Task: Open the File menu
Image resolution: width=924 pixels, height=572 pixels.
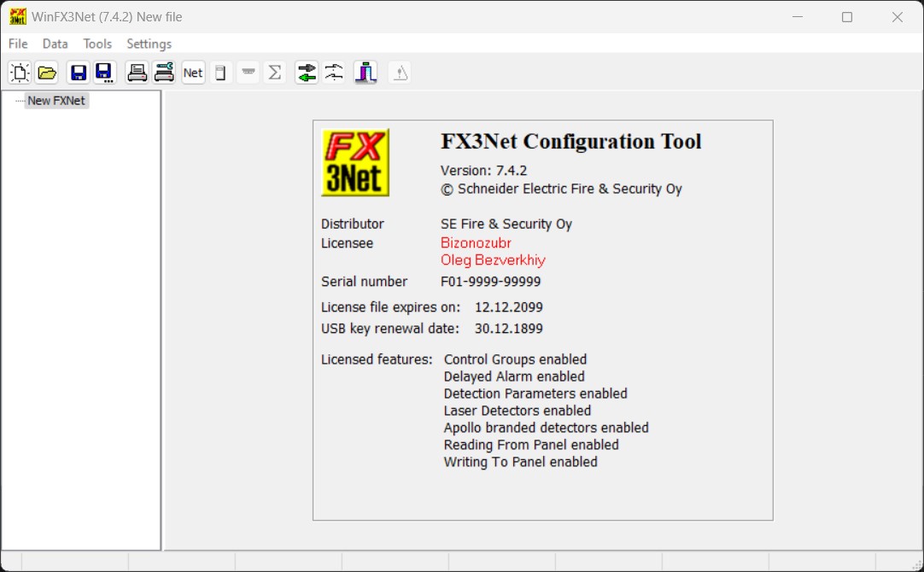Action: [16, 44]
